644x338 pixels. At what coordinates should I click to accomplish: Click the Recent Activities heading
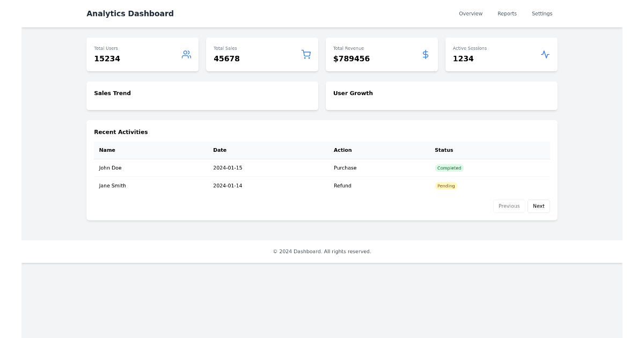point(121,132)
